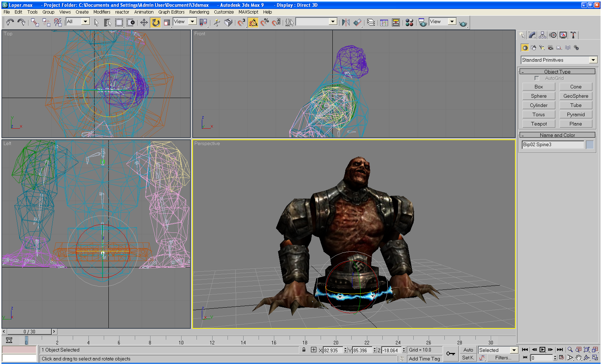Click the Redo arrow icon
This screenshot has width=602, height=364.
click(21, 22)
